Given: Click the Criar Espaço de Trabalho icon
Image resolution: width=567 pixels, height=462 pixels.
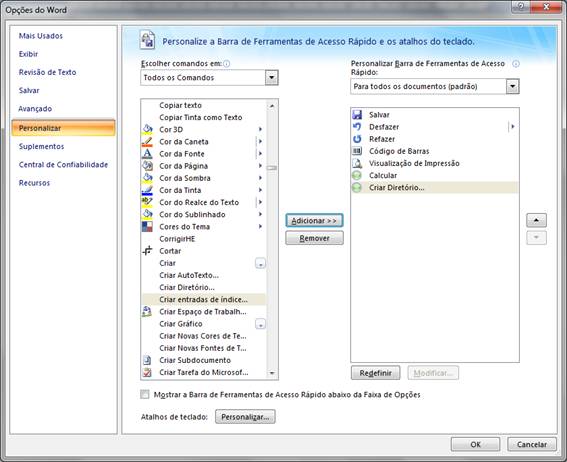Looking at the screenshot, I should pos(147,311).
